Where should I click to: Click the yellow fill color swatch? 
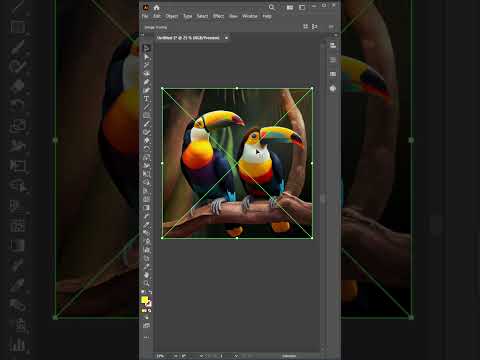[x=144, y=300]
